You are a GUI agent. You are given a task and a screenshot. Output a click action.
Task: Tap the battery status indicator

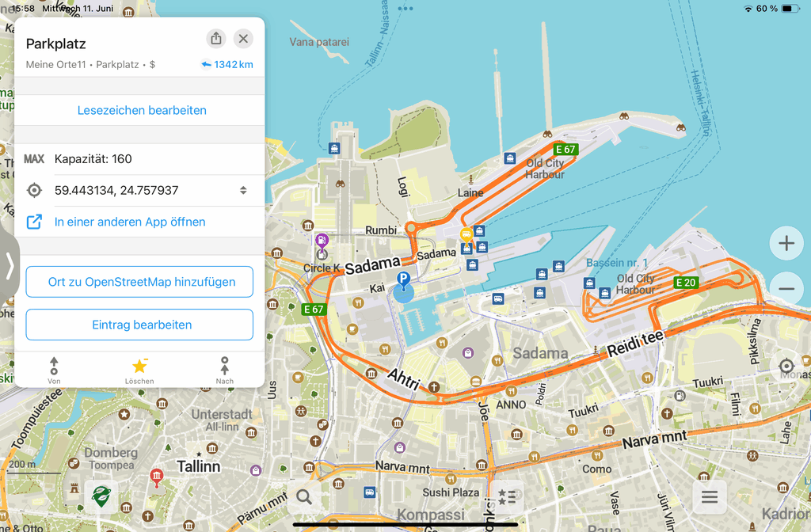click(790, 8)
